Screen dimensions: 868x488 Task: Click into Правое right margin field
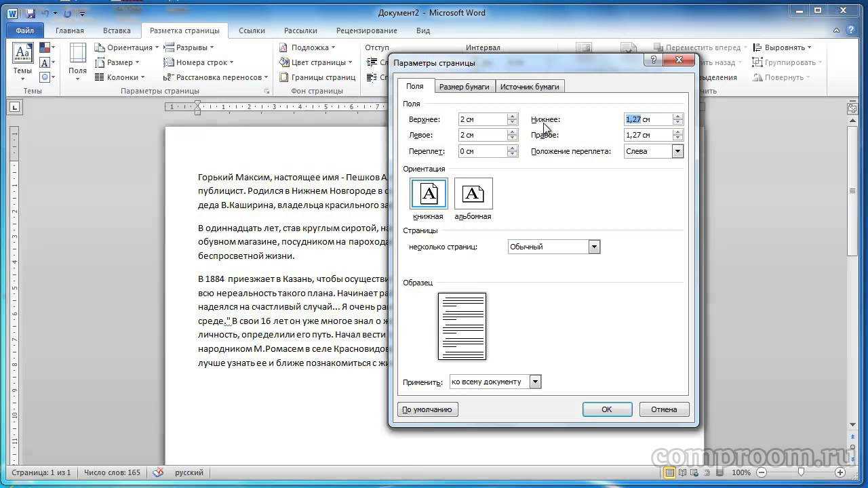point(648,135)
